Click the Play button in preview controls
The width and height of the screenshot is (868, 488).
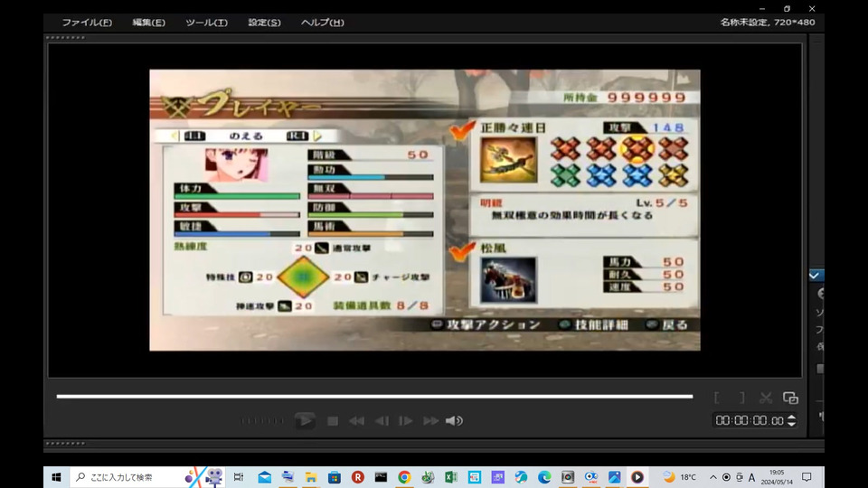click(x=305, y=421)
